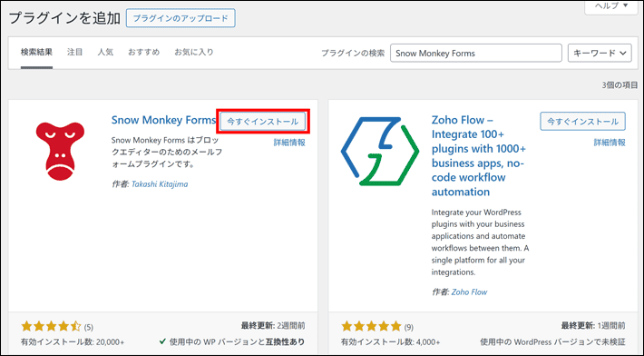Screen dimensions: 644x356
Task: Click the compatibility checkmark icon
Action: 162,341
